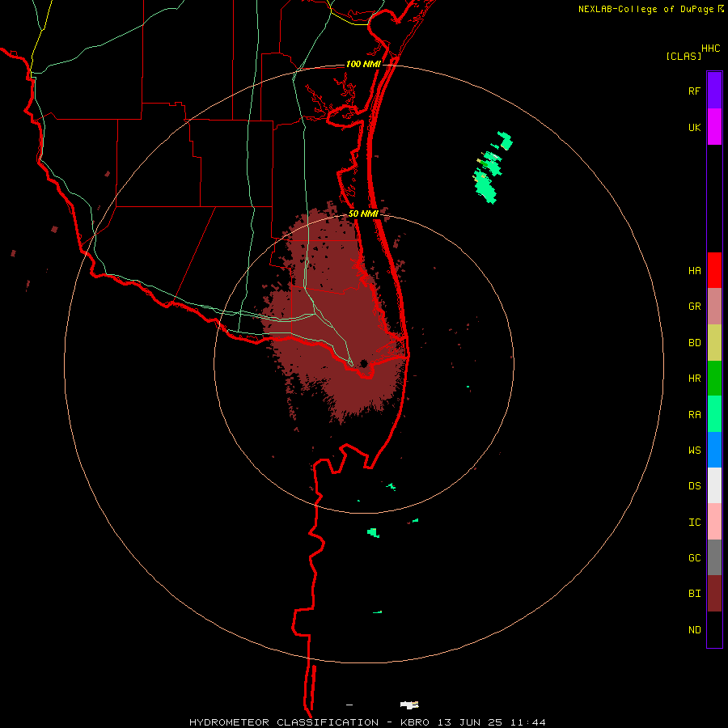Click the magenta UK legend color swatch
The height and width of the screenshot is (728, 728).
click(714, 127)
